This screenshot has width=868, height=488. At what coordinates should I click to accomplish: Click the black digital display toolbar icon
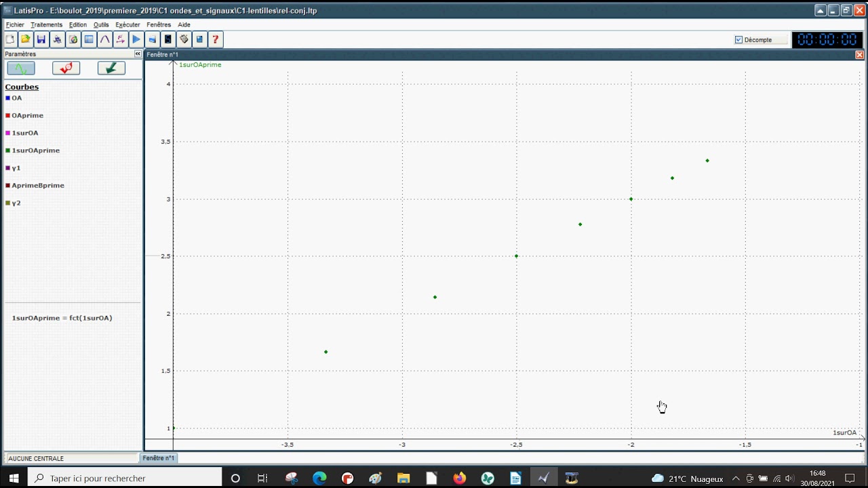coord(168,39)
